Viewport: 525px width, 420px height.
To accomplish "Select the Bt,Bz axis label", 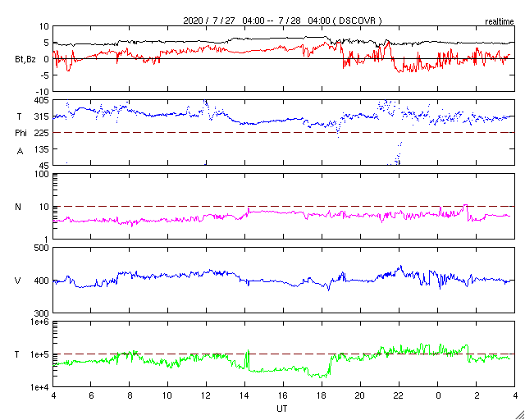I will pos(25,59).
